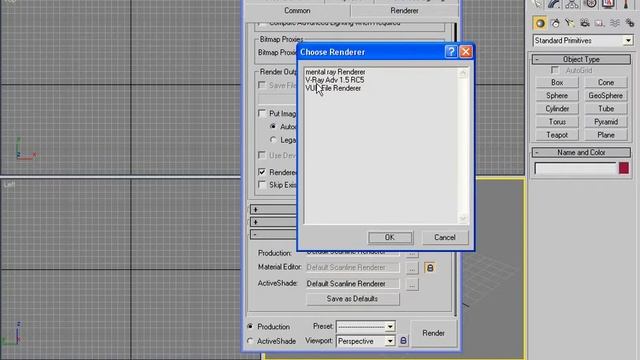Toggle the AutoGrid checkbox
640x360 pixels.
[555, 70]
